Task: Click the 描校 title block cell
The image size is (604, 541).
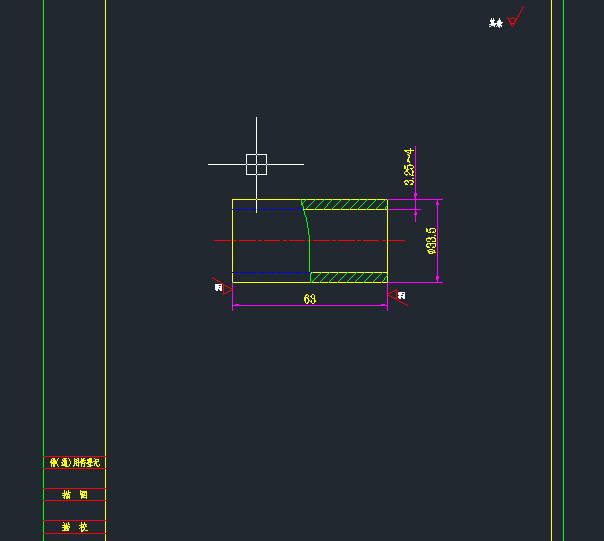Action: pos(75,527)
